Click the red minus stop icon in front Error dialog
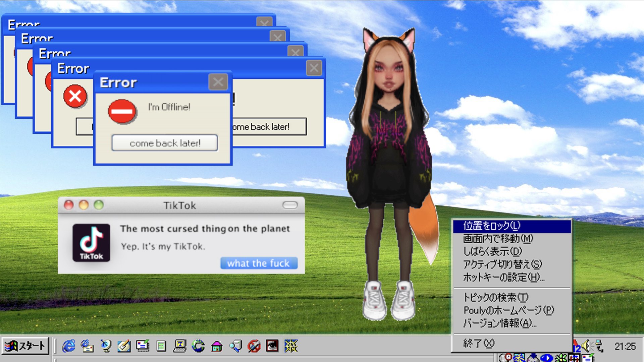Screen dimensions: 644x362 (x=122, y=111)
